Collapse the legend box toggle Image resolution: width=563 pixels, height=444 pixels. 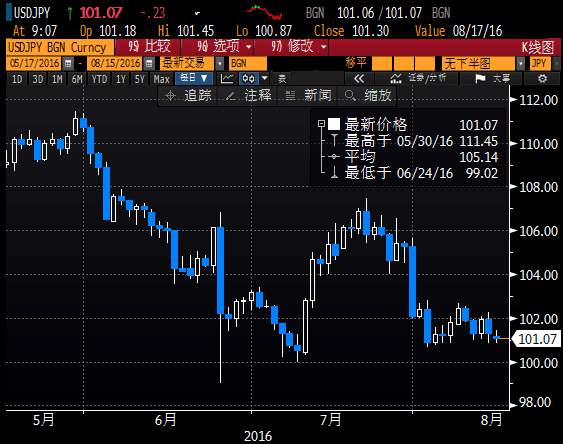[321, 124]
